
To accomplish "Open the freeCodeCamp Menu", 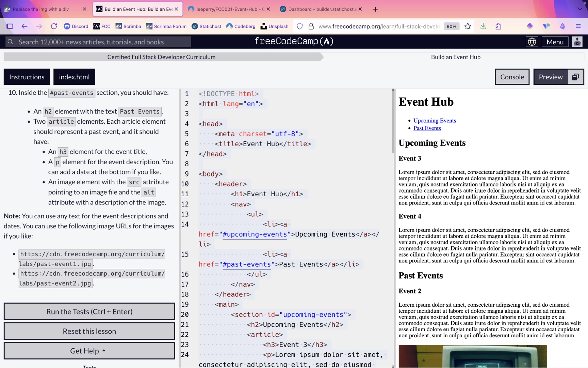I will [555, 42].
